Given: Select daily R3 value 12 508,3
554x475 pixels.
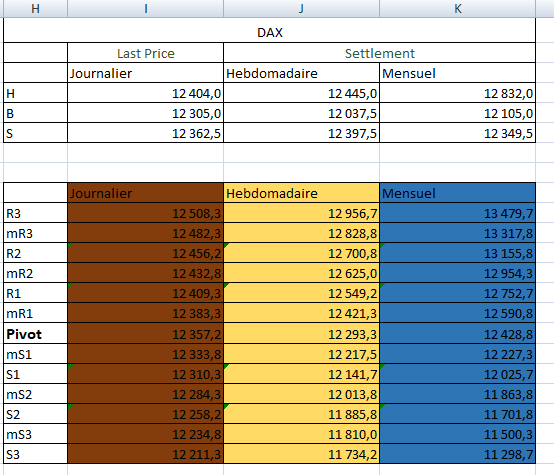Looking at the screenshot, I should 146,213.
